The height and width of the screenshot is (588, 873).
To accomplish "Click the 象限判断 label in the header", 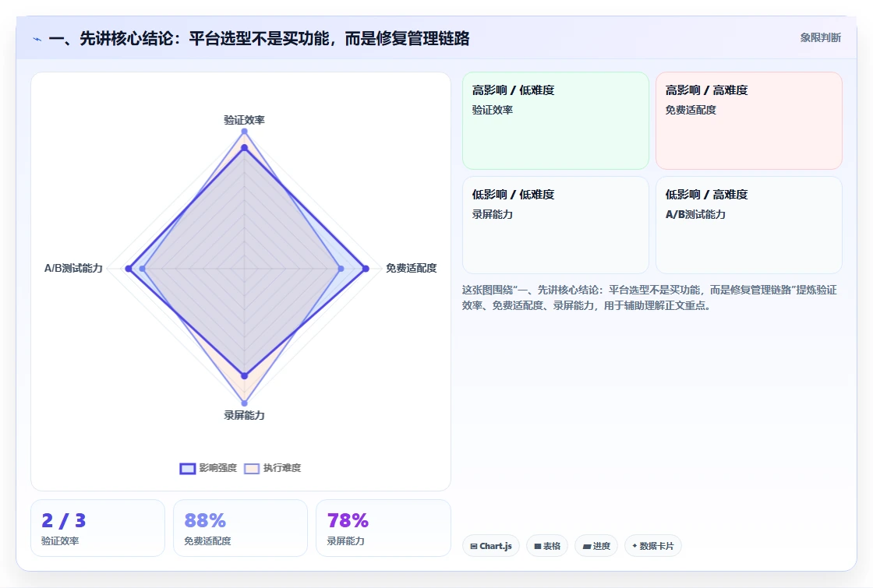I will 820,38.
